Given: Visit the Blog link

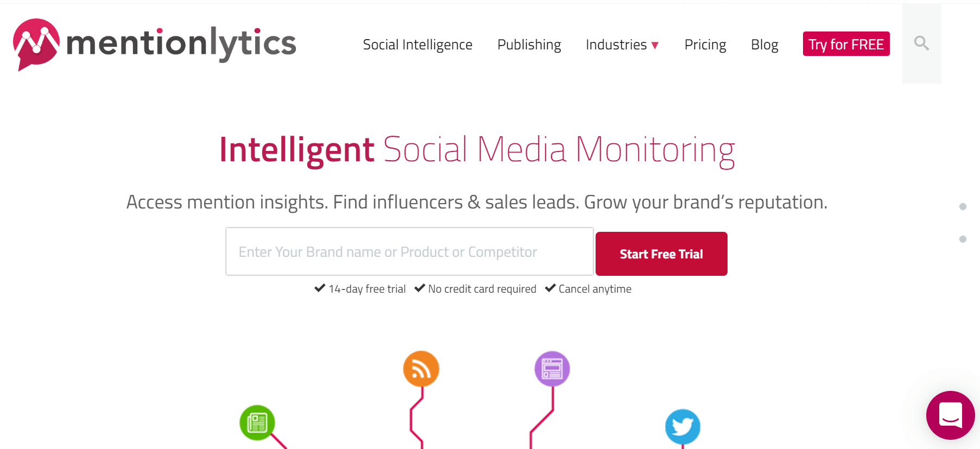Looking at the screenshot, I should (764, 45).
